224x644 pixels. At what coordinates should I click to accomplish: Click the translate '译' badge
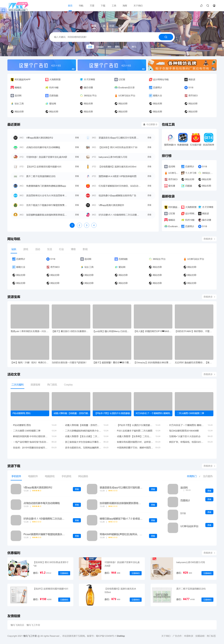tap(3, 10)
